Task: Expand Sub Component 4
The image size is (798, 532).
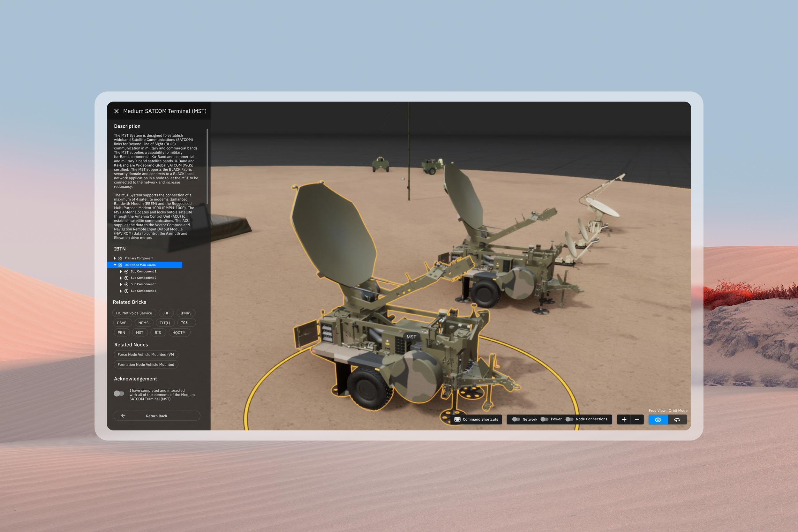Action: point(121,291)
